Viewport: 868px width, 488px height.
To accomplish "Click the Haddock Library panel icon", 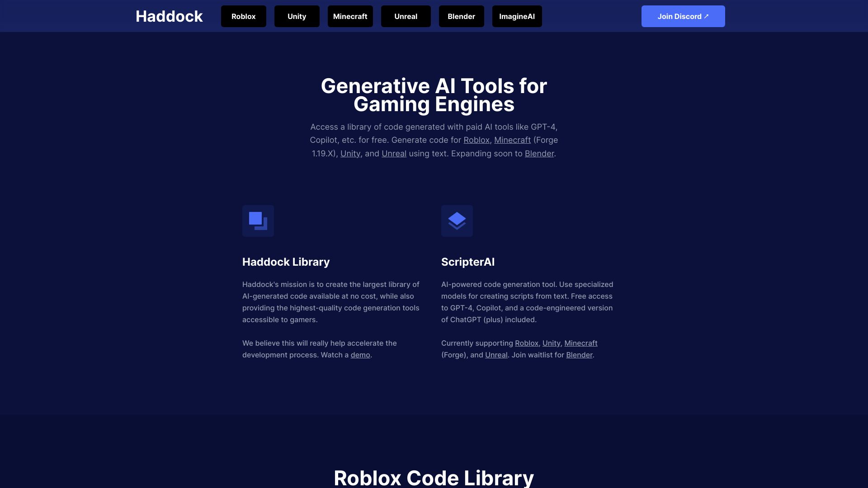I will [258, 221].
